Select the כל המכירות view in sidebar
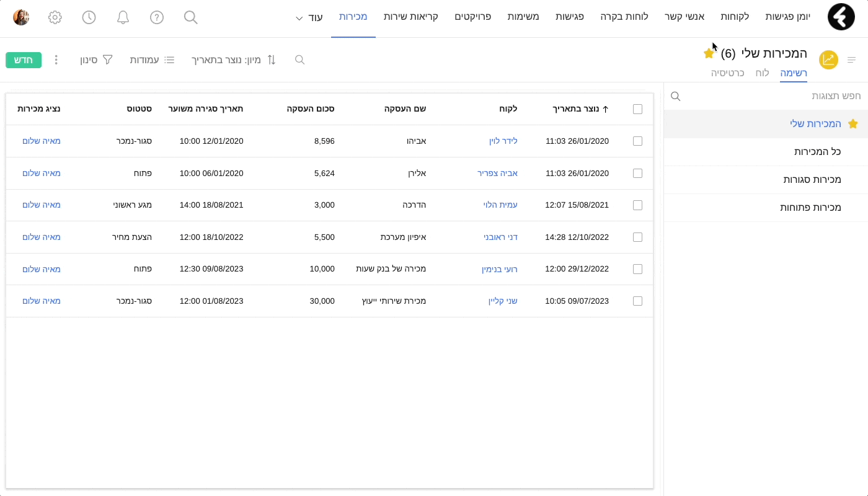The image size is (868, 496). click(x=766, y=152)
